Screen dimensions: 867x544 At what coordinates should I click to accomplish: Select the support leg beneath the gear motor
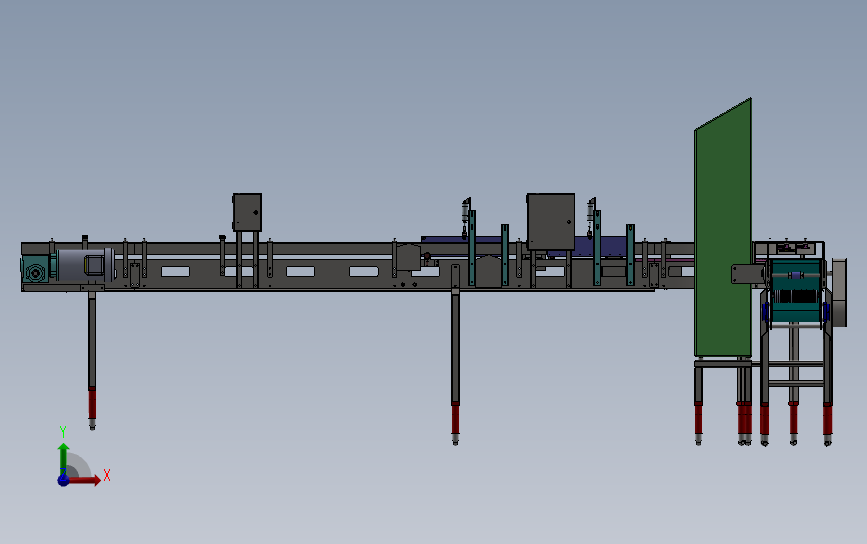pyautogui.click(x=92, y=359)
